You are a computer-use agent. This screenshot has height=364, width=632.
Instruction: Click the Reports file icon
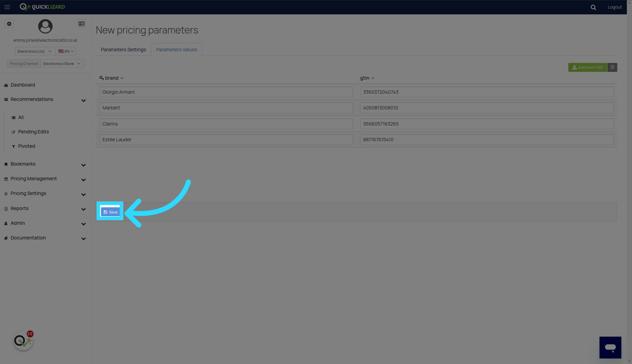tap(6, 209)
